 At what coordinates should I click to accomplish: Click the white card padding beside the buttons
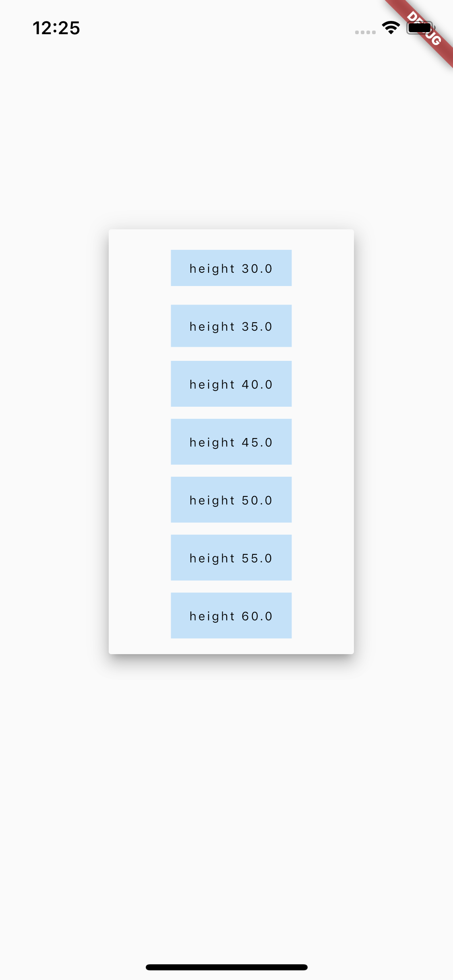139,442
